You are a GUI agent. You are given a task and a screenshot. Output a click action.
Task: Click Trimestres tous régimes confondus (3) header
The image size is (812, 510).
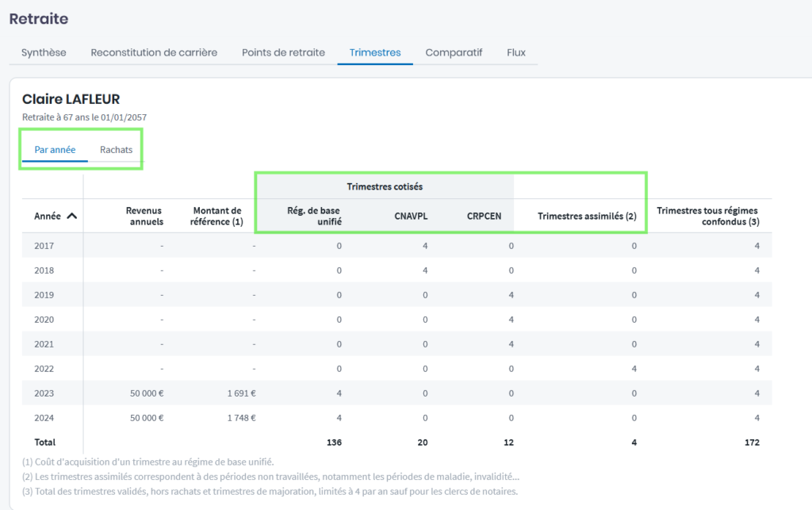(708, 216)
